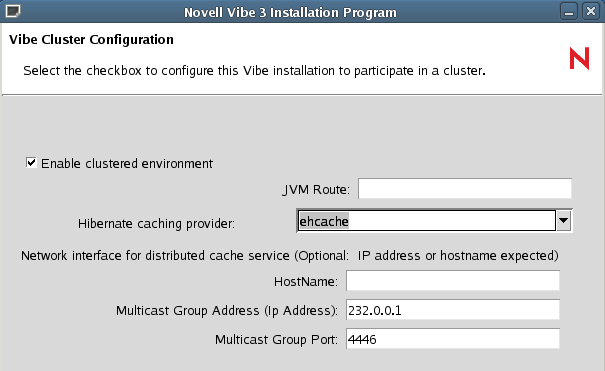Click the Multicast Group Port label
This screenshot has width=605, height=371.
coord(276,340)
